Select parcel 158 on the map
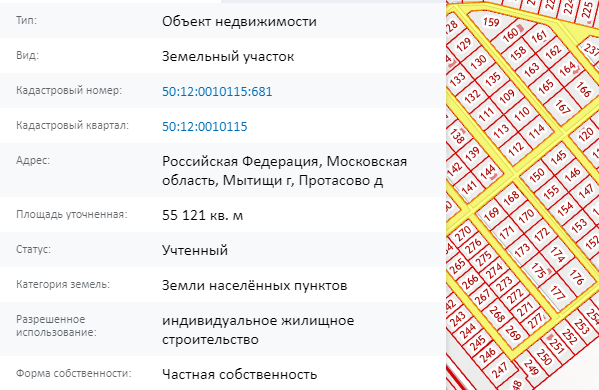The width and height of the screenshot is (599, 390). coord(518,53)
